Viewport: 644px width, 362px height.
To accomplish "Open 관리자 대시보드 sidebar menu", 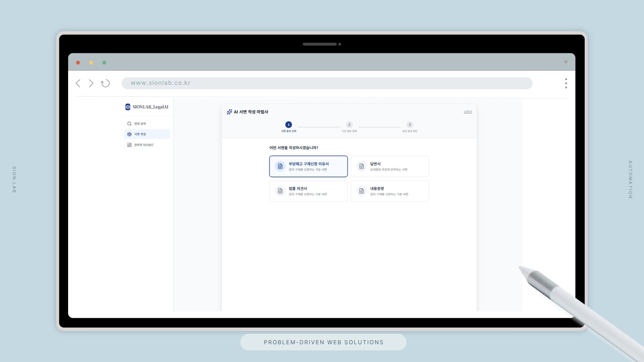I will click(144, 145).
